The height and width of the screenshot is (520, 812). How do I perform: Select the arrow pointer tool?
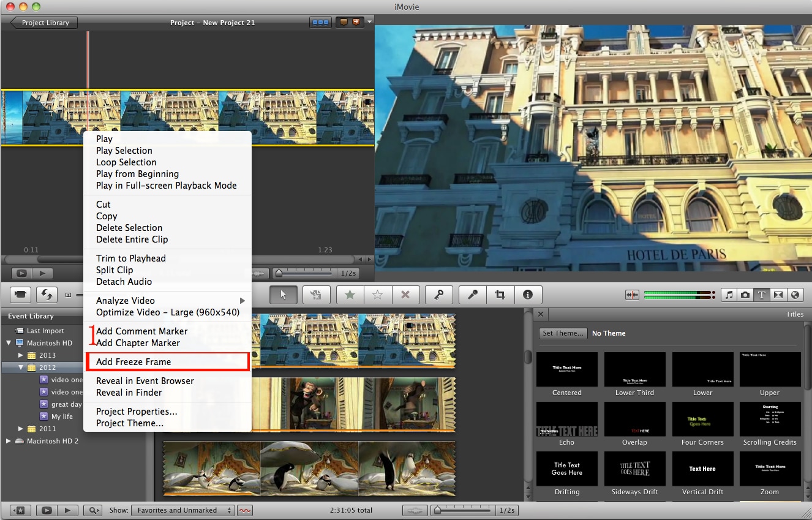coord(283,295)
